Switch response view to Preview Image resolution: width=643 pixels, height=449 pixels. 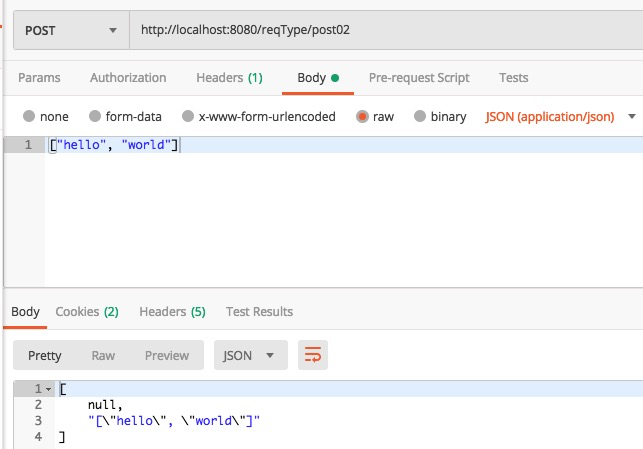166,355
